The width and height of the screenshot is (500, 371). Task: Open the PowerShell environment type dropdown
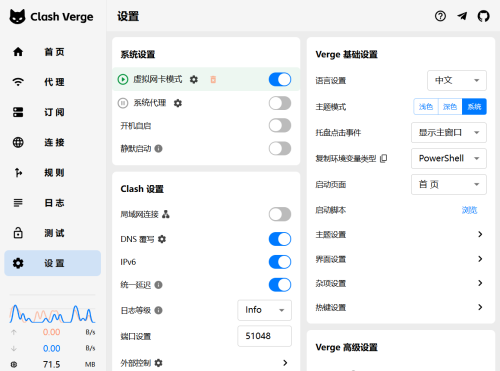pos(449,158)
